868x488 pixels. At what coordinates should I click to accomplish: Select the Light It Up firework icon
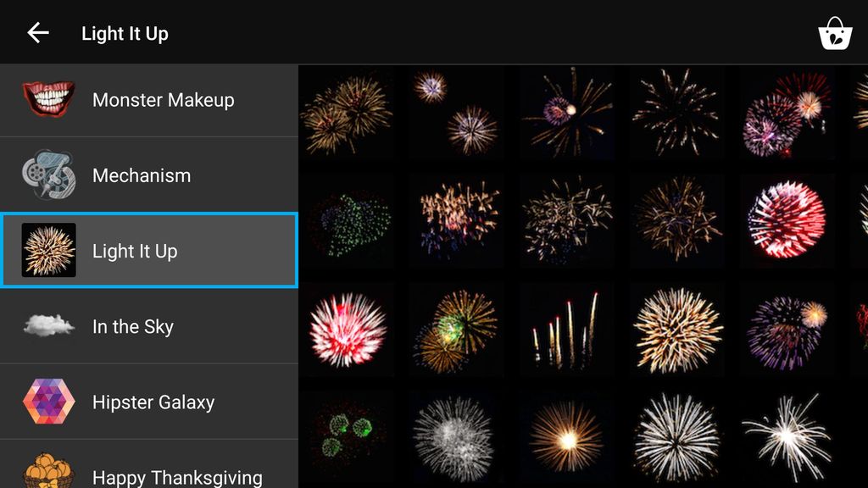point(48,250)
